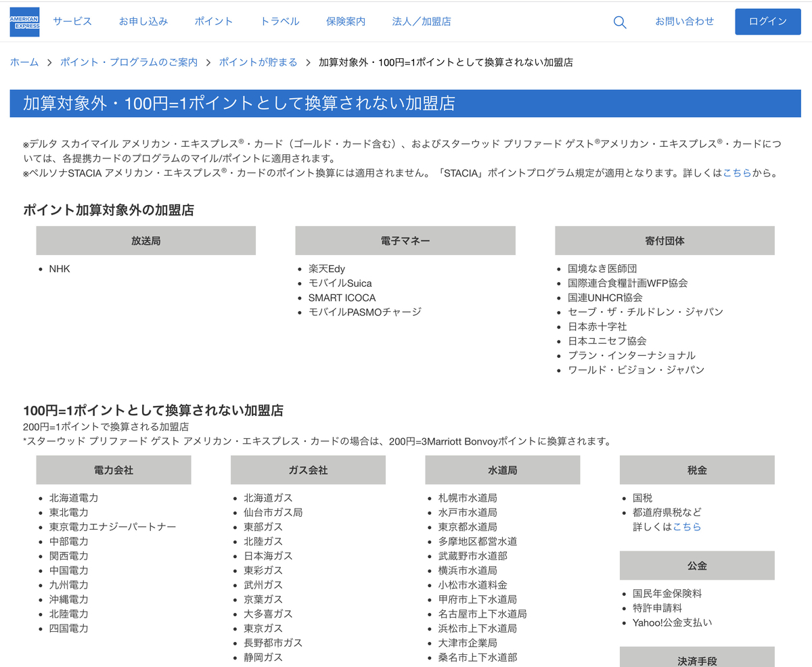Select 京葉ガス list item
The height and width of the screenshot is (667, 812).
click(263, 599)
